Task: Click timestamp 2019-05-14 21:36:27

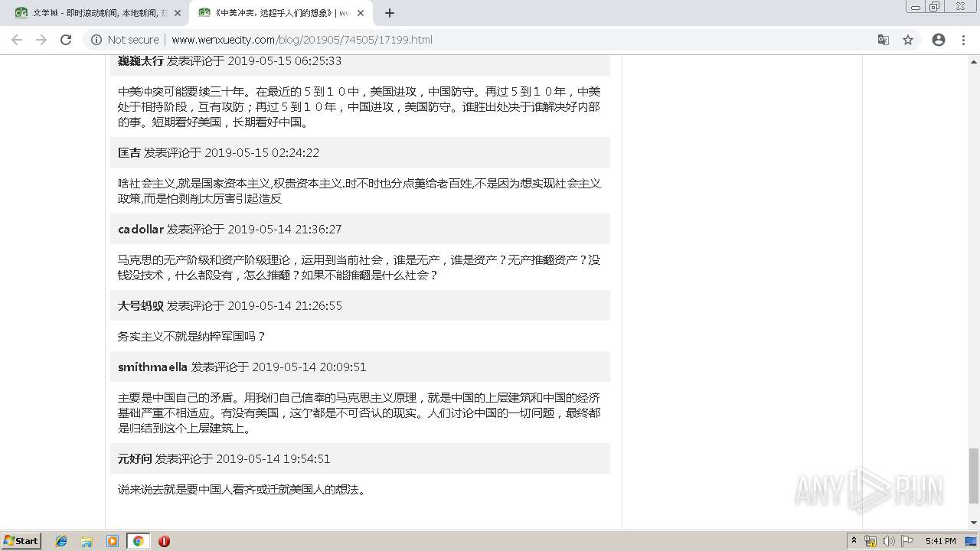Action: point(285,229)
